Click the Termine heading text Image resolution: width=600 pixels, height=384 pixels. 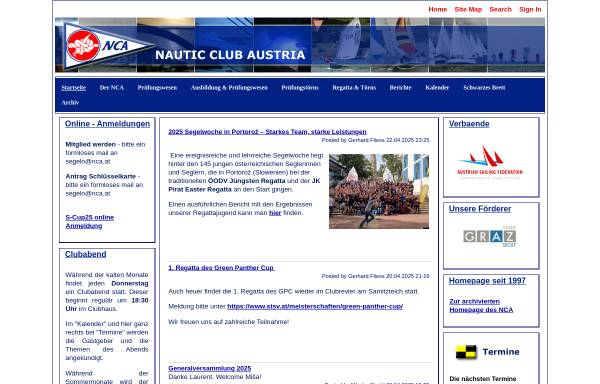click(x=501, y=352)
